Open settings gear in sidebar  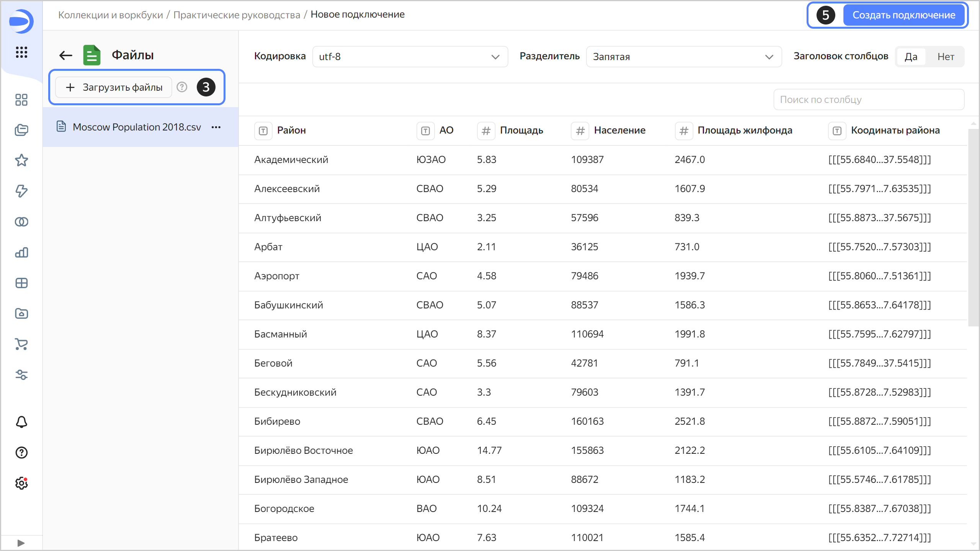(x=21, y=483)
